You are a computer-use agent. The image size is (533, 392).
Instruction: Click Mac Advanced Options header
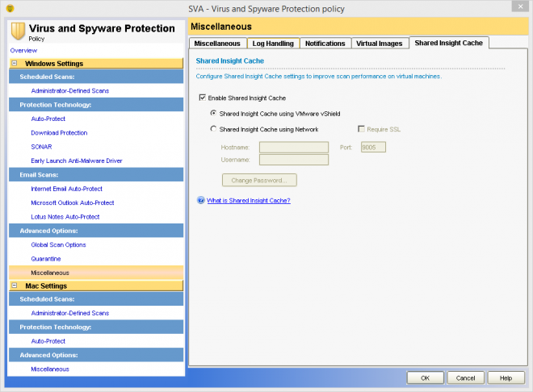tap(96, 355)
